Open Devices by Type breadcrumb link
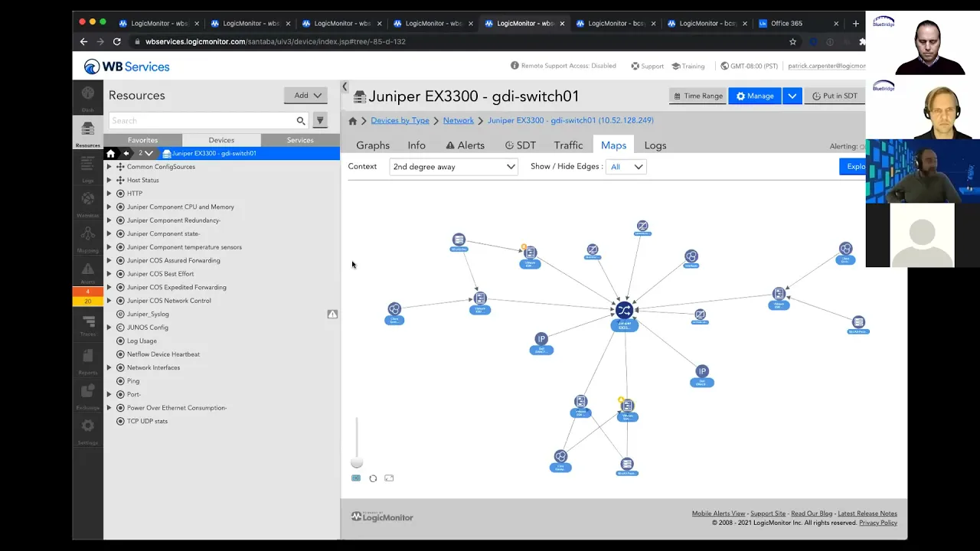 [x=400, y=121]
